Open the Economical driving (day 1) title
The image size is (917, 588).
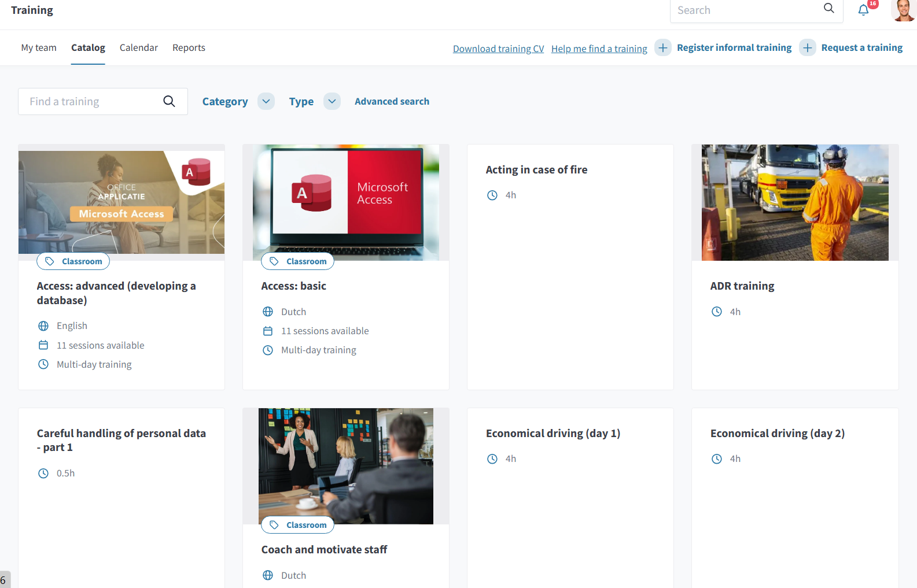pos(553,434)
